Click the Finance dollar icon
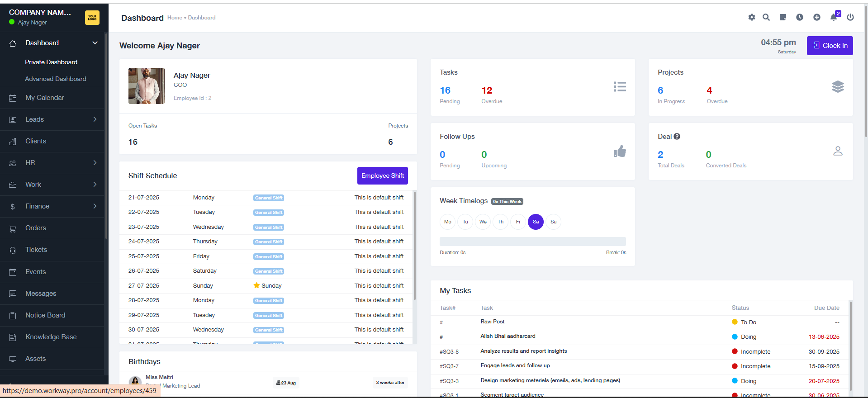This screenshot has height=398, width=868. click(x=13, y=207)
